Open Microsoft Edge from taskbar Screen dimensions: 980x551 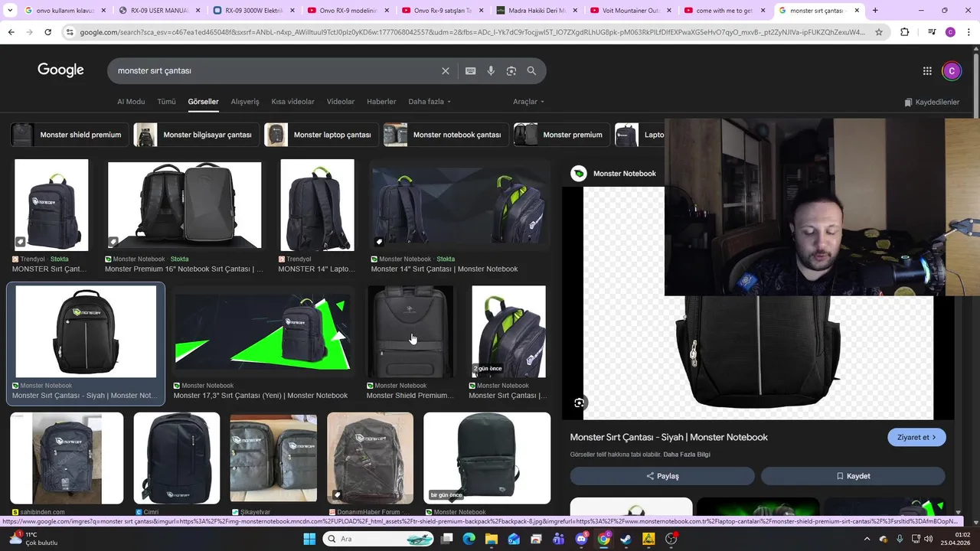[469, 539]
